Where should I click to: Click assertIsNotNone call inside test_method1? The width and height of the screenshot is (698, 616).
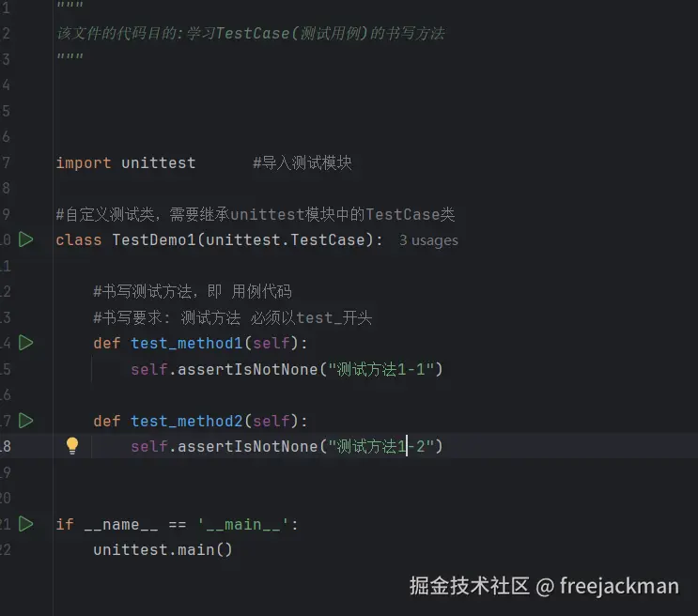pyautogui.click(x=247, y=369)
